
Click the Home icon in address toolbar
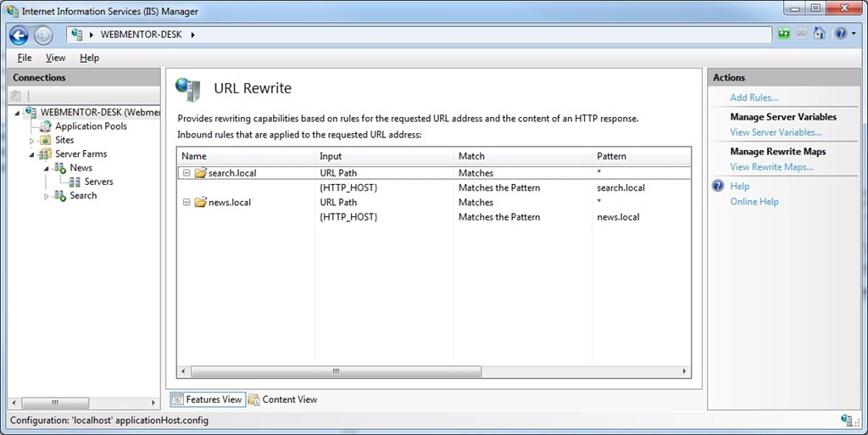pos(819,34)
